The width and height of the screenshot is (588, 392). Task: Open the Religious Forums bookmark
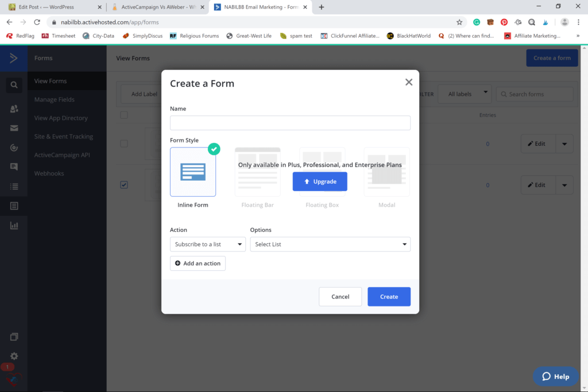coord(194,36)
